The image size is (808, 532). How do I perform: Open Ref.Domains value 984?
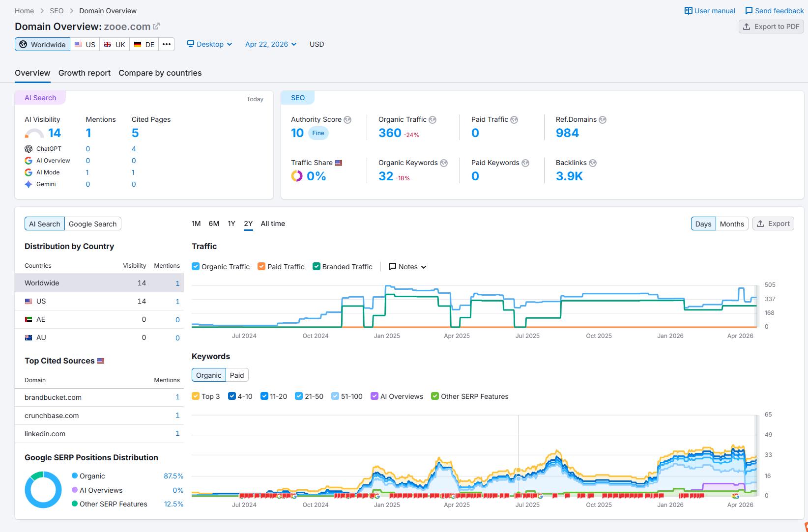pyautogui.click(x=567, y=133)
